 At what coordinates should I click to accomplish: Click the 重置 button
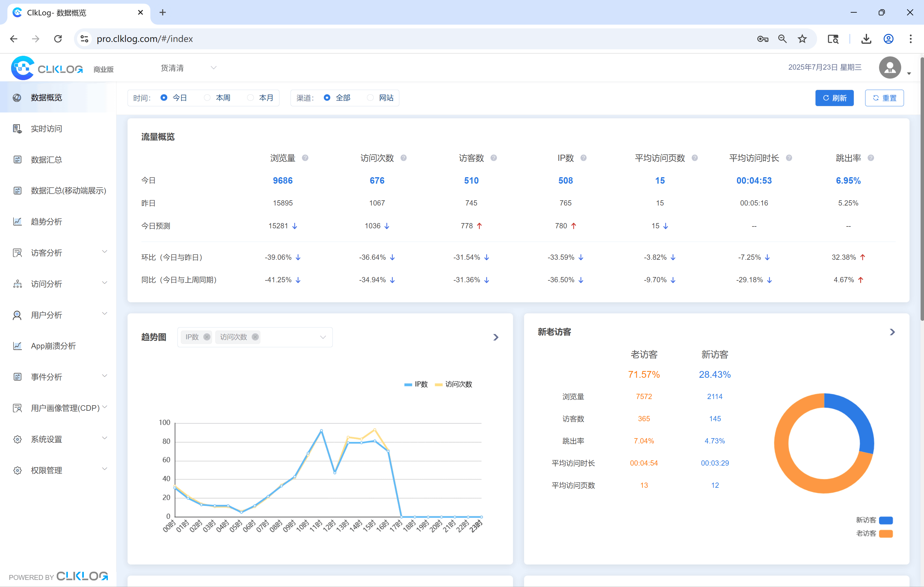(884, 98)
